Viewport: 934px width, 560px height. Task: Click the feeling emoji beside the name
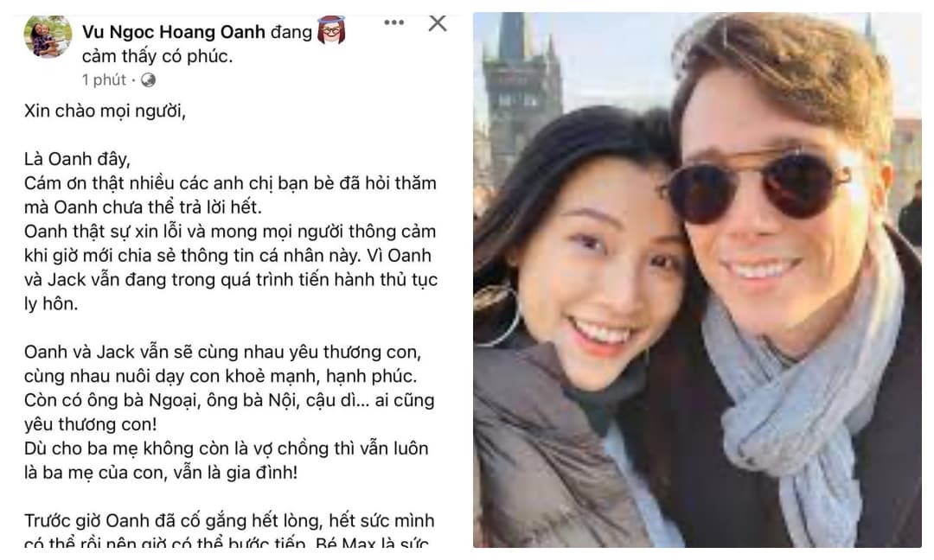click(331, 30)
